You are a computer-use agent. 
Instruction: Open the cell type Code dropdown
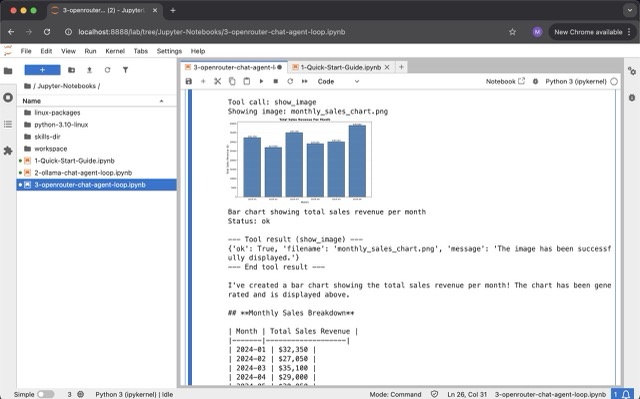[338, 81]
